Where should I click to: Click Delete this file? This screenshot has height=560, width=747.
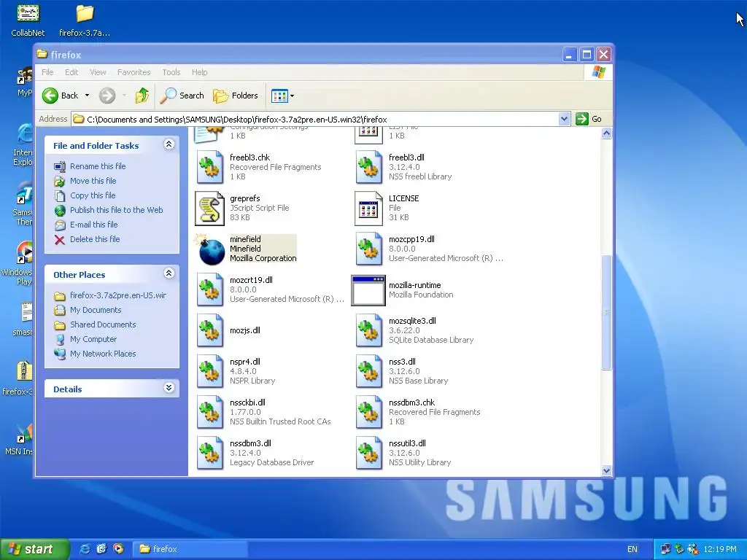88,239
